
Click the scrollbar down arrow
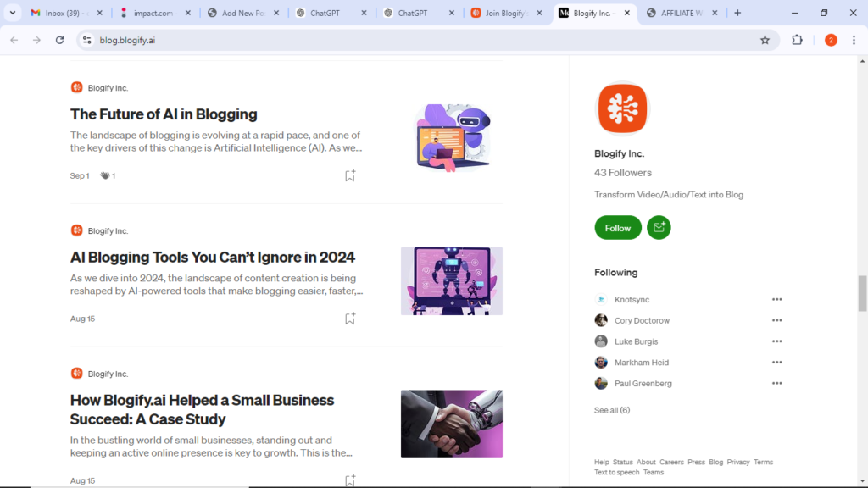862,481
